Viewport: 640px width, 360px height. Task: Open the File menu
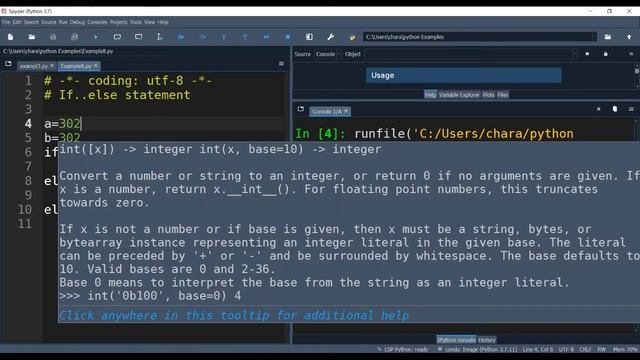pos(6,22)
